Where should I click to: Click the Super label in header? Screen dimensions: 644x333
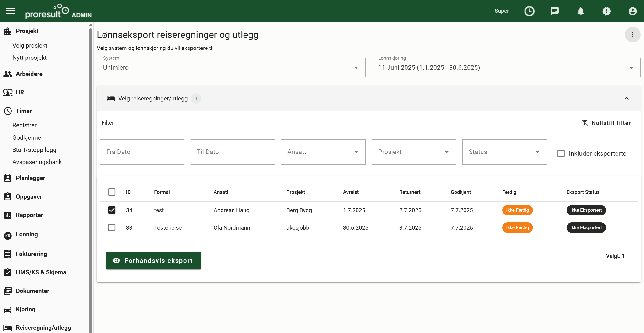502,11
